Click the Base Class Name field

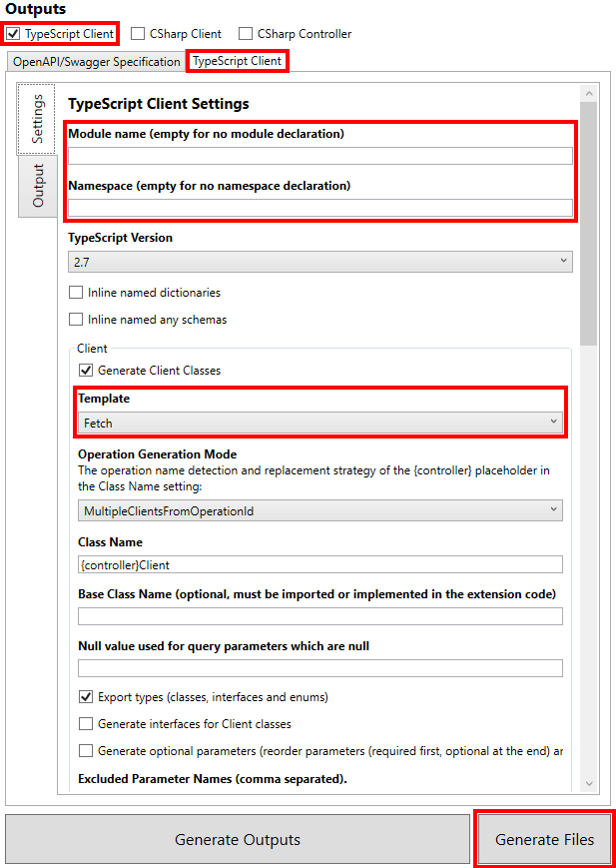point(319,616)
